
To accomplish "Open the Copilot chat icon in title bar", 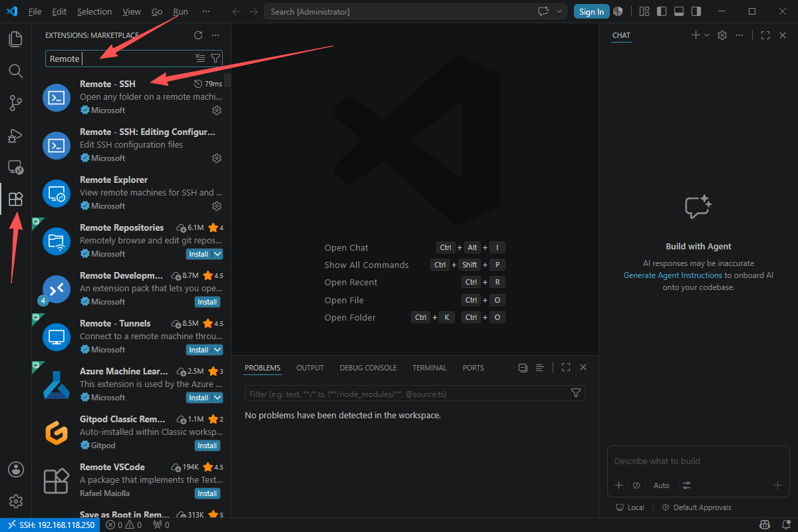I will point(543,11).
